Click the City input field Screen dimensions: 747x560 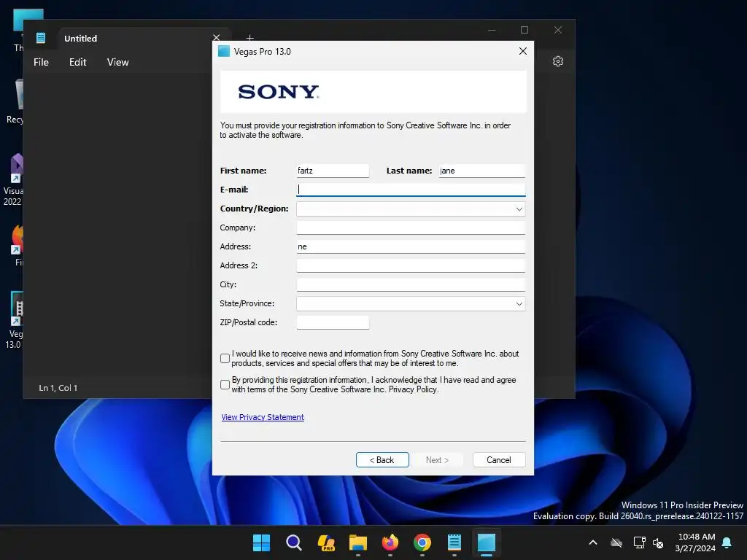pyautogui.click(x=411, y=285)
